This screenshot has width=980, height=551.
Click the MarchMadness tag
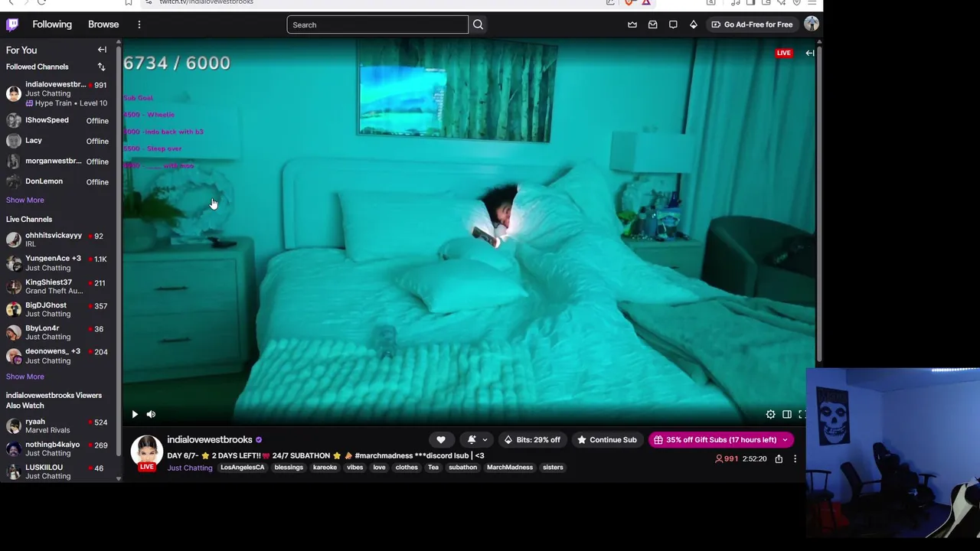tap(510, 467)
